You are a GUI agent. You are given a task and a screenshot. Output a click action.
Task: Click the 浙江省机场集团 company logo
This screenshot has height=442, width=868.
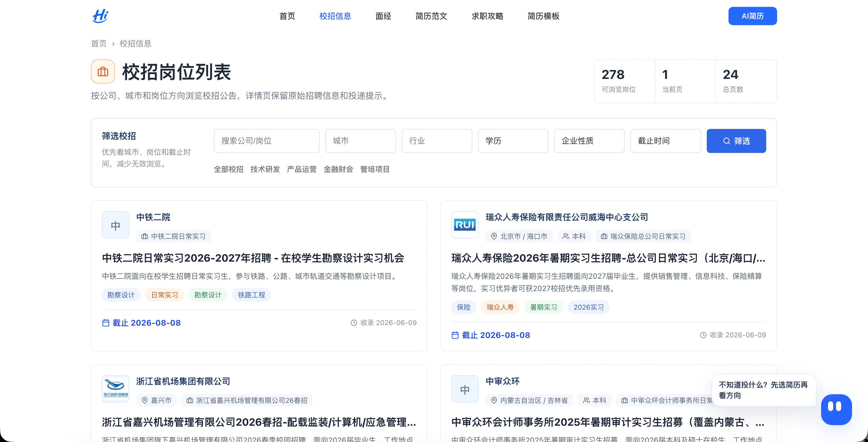116,389
